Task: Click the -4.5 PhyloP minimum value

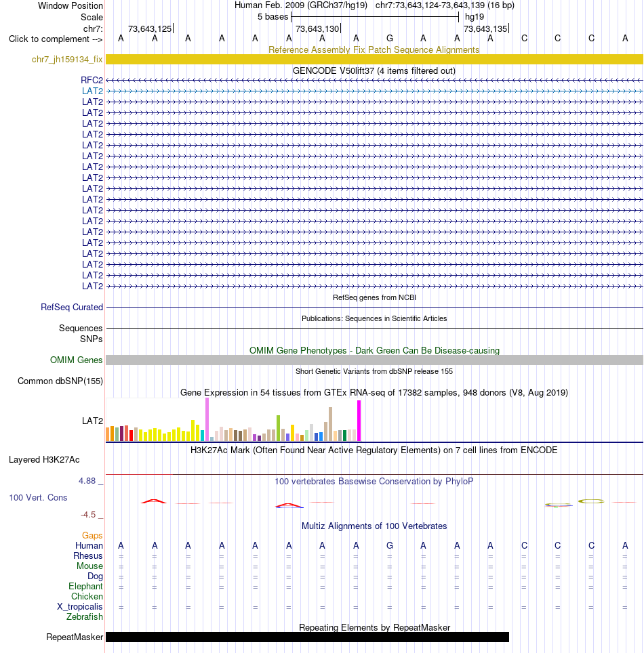Action: (88, 514)
